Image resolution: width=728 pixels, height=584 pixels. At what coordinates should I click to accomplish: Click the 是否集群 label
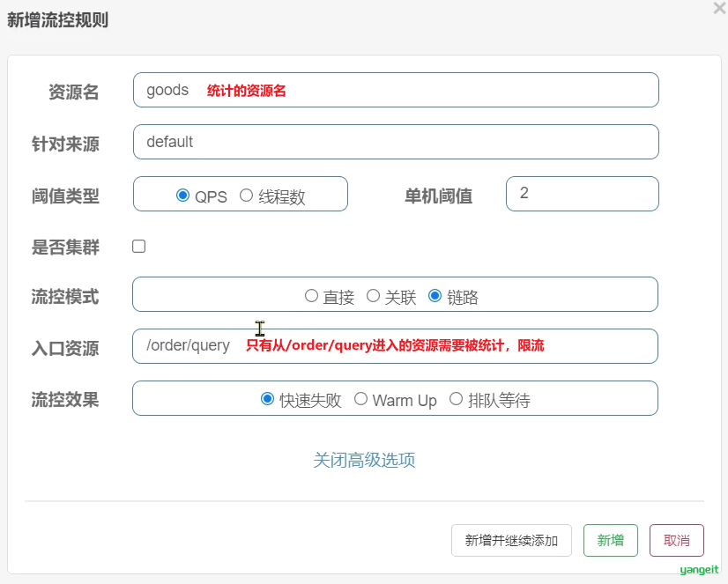pyautogui.click(x=65, y=247)
